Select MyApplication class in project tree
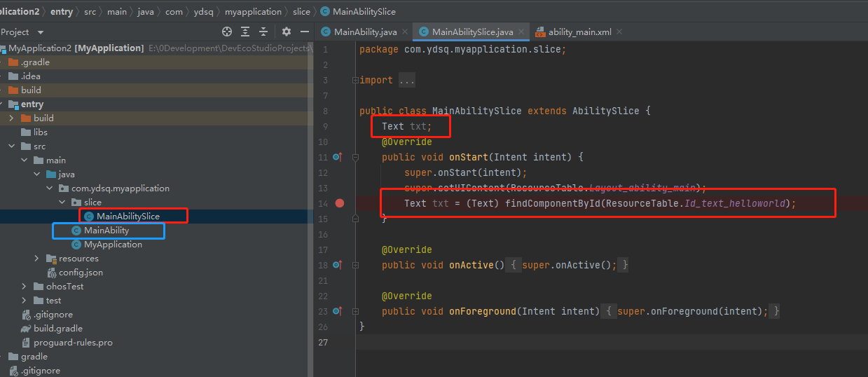868x377 pixels. pyautogui.click(x=113, y=245)
